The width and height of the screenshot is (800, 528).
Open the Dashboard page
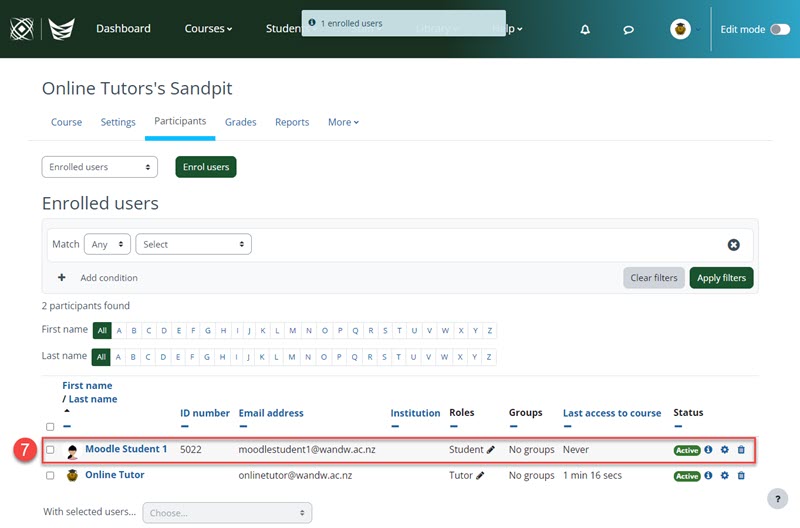(x=123, y=29)
